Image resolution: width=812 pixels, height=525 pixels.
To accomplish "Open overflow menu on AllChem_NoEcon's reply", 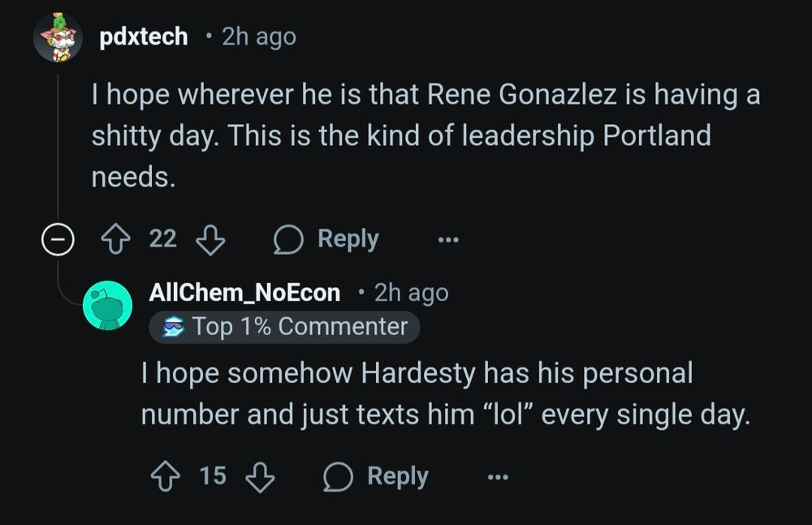I will coord(497,477).
